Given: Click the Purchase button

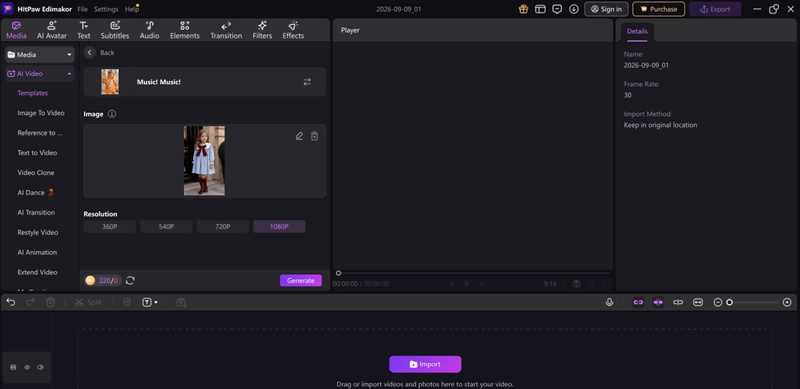Looking at the screenshot, I should click(659, 9).
